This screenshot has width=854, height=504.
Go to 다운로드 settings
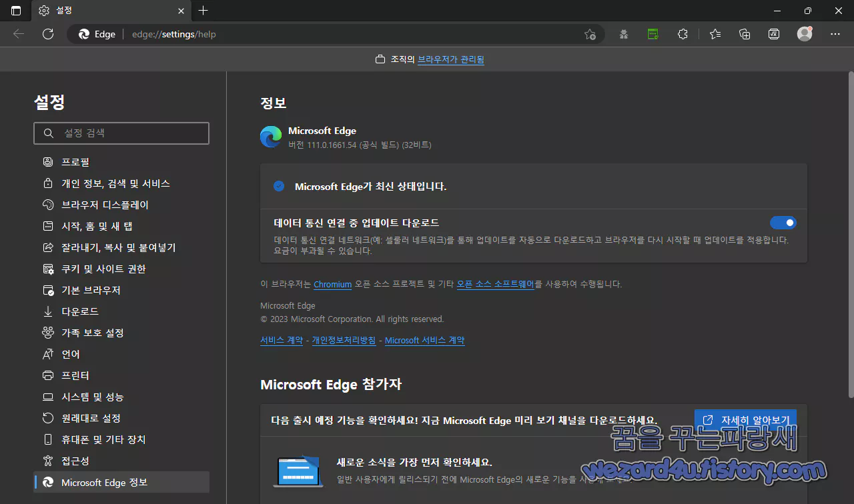tap(121, 311)
